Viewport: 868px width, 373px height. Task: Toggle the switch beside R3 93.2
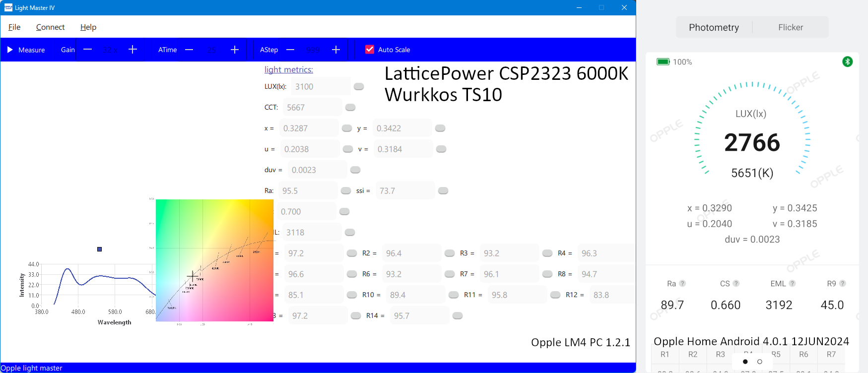pyautogui.click(x=547, y=253)
